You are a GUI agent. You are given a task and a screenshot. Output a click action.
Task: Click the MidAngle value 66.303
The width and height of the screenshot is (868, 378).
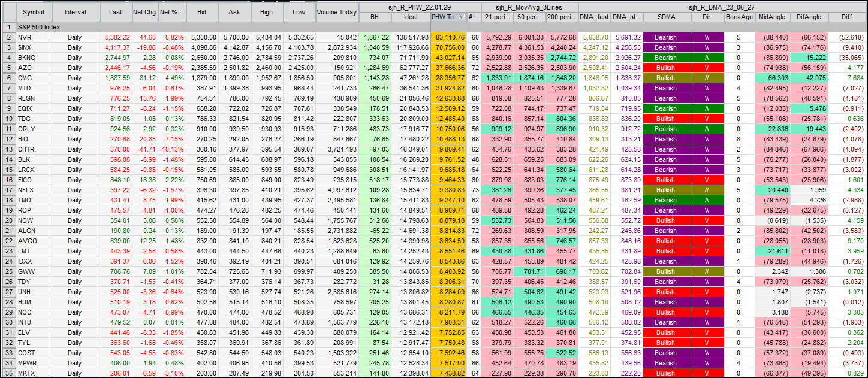pos(773,78)
